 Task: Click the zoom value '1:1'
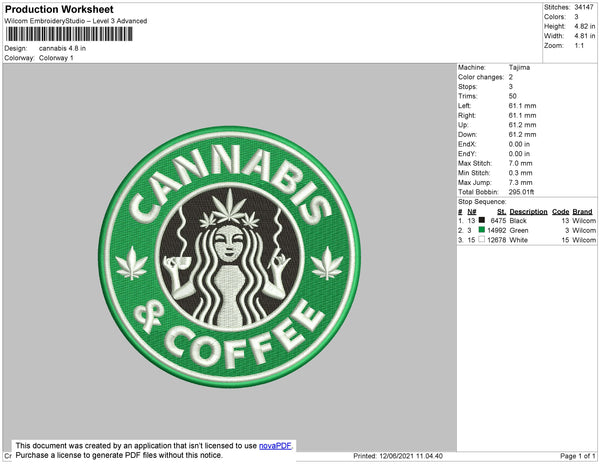coord(579,46)
